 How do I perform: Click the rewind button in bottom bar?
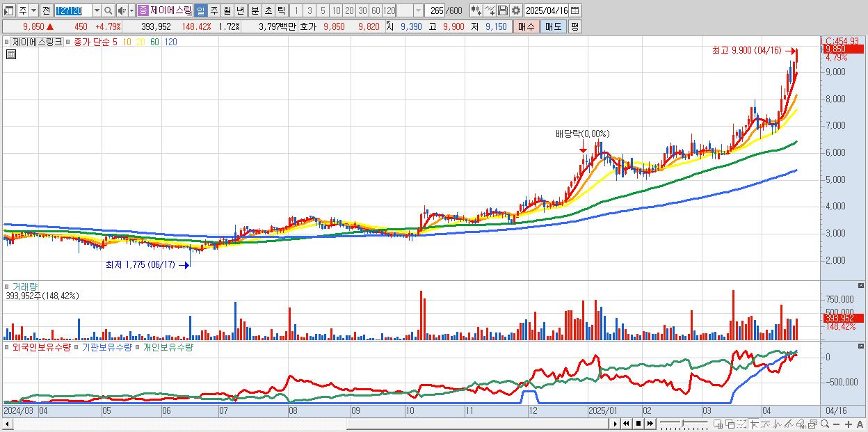pyautogui.click(x=627, y=424)
